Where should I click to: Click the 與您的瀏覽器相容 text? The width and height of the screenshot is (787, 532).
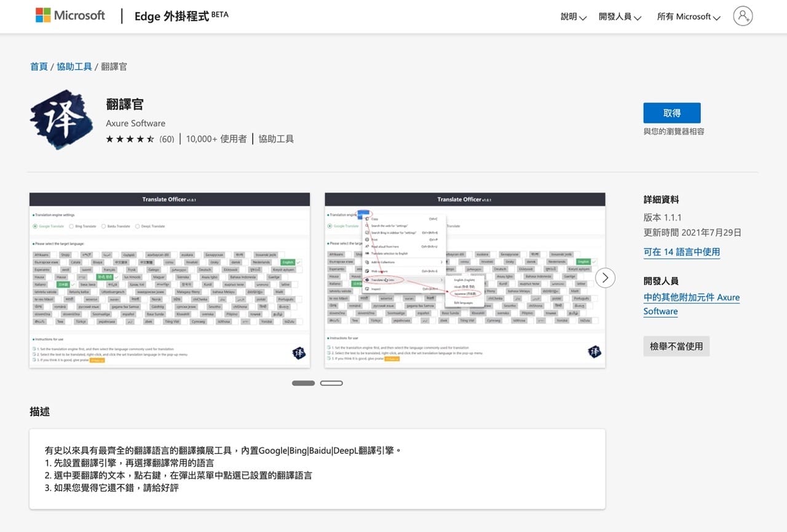point(674,131)
